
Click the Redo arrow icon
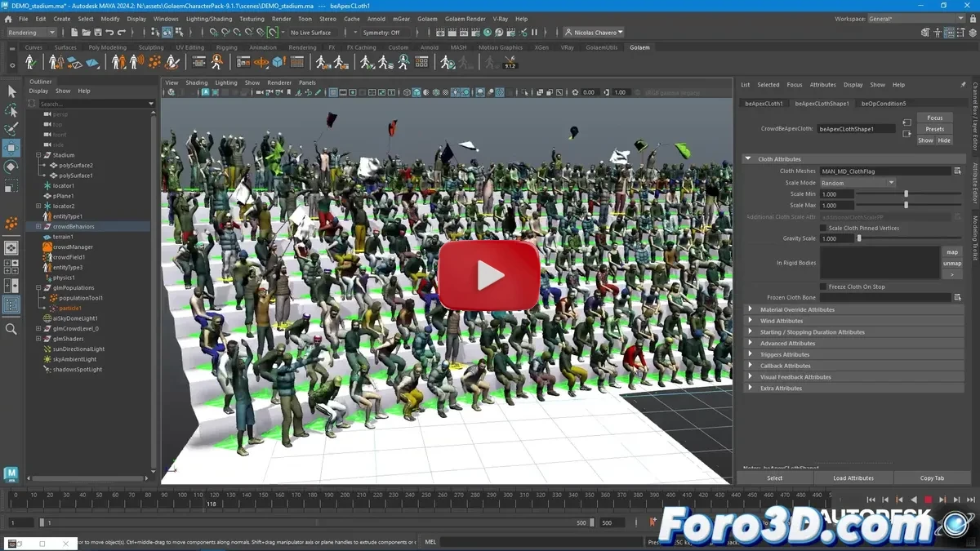click(122, 33)
